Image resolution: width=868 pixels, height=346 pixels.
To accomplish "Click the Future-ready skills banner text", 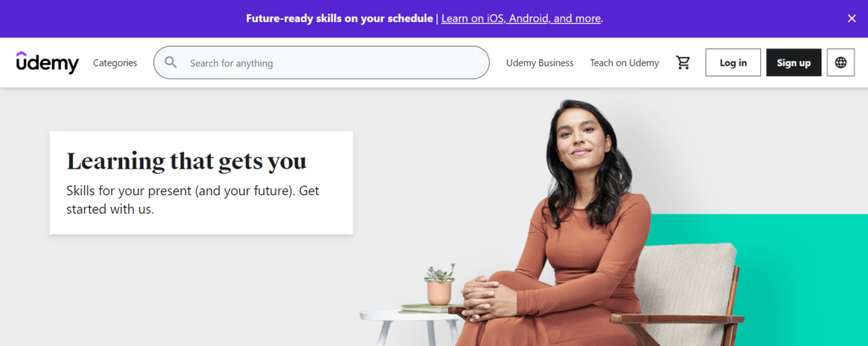I will click(x=339, y=19).
